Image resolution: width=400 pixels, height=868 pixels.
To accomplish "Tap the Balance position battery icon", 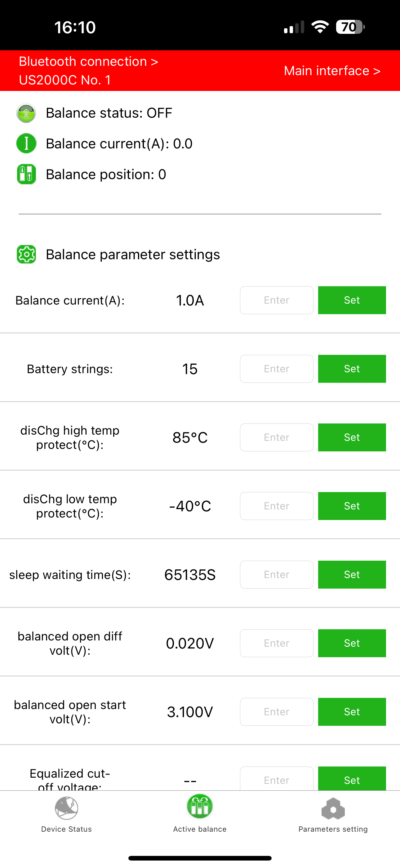I will [x=26, y=174].
